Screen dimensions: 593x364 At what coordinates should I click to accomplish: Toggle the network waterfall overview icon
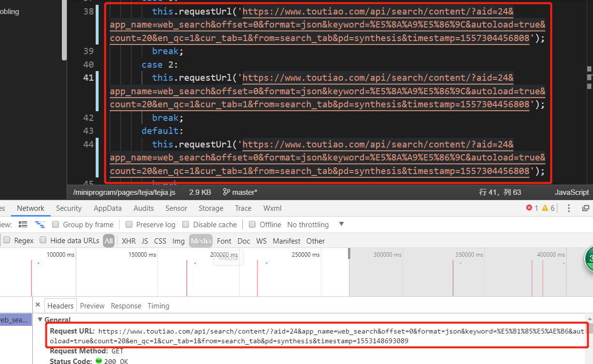tap(40, 224)
